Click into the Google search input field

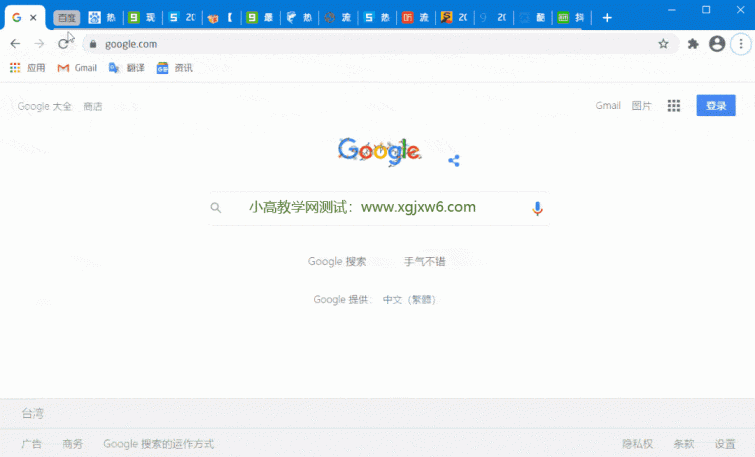coord(379,208)
